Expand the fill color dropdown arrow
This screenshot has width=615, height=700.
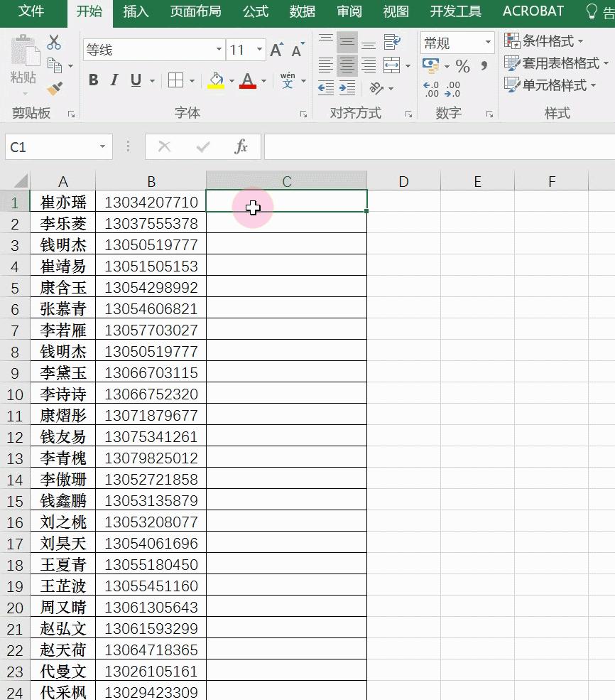(x=232, y=81)
